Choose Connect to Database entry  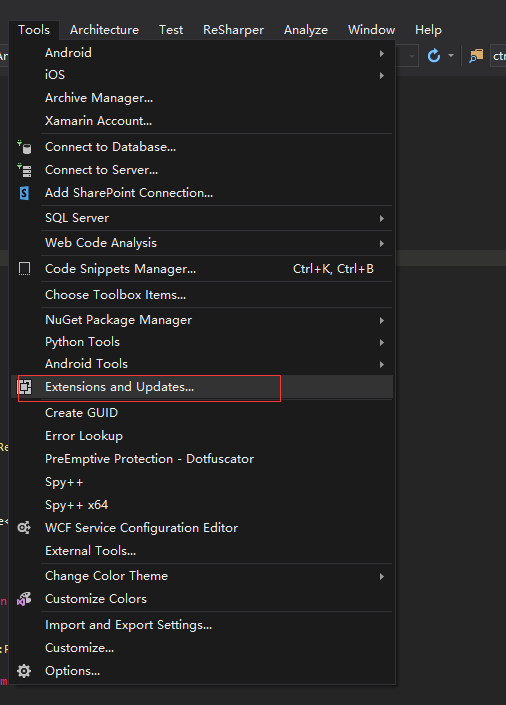click(202, 147)
